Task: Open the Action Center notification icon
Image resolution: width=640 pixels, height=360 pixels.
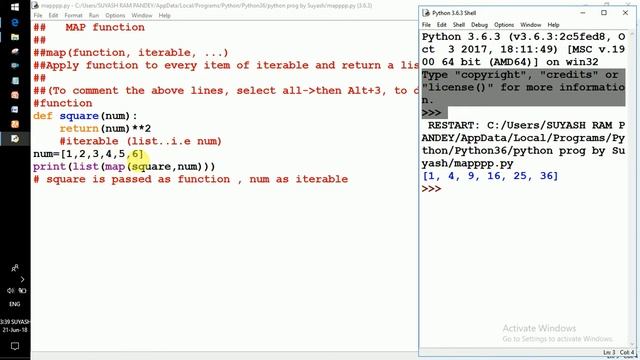Action: (x=15, y=346)
